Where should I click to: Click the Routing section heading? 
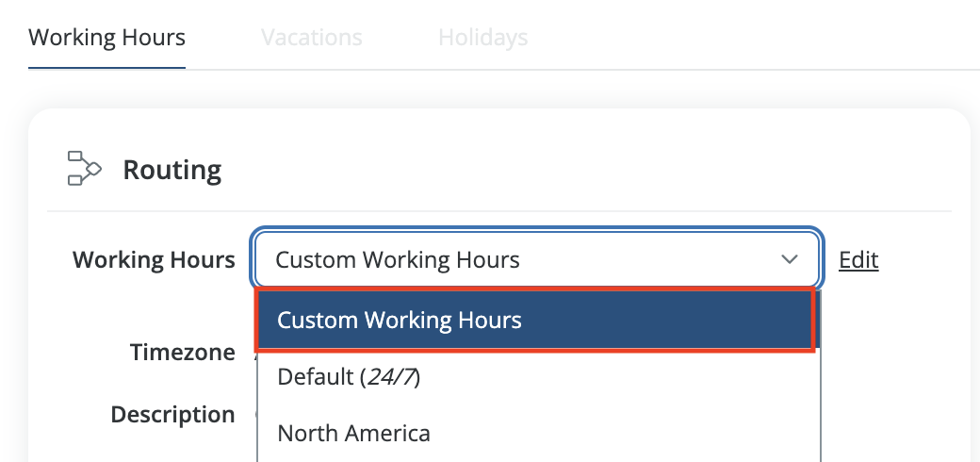[x=172, y=171]
